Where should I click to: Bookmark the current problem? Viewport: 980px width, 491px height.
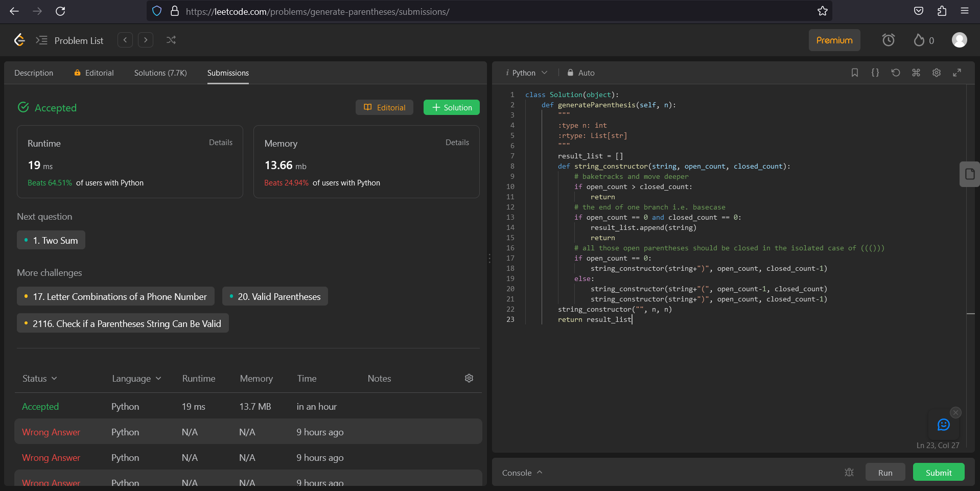click(854, 73)
